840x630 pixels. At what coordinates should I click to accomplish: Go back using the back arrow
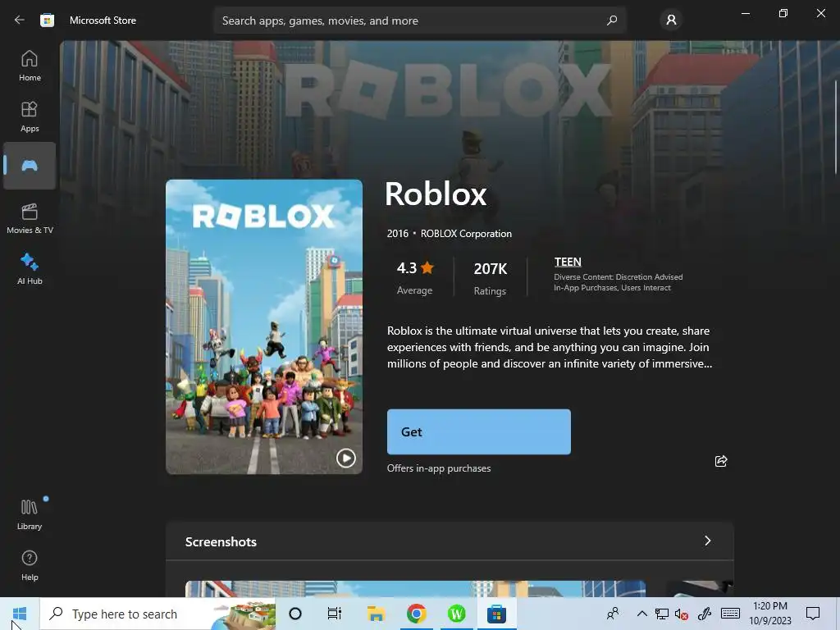click(20, 21)
